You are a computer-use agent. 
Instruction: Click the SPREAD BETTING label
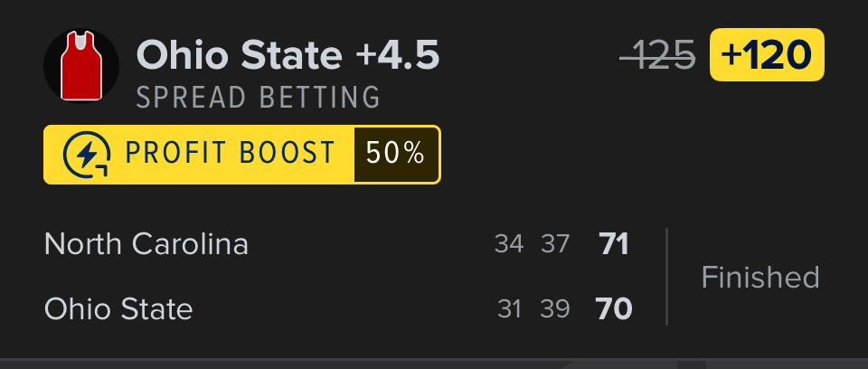pos(259,98)
